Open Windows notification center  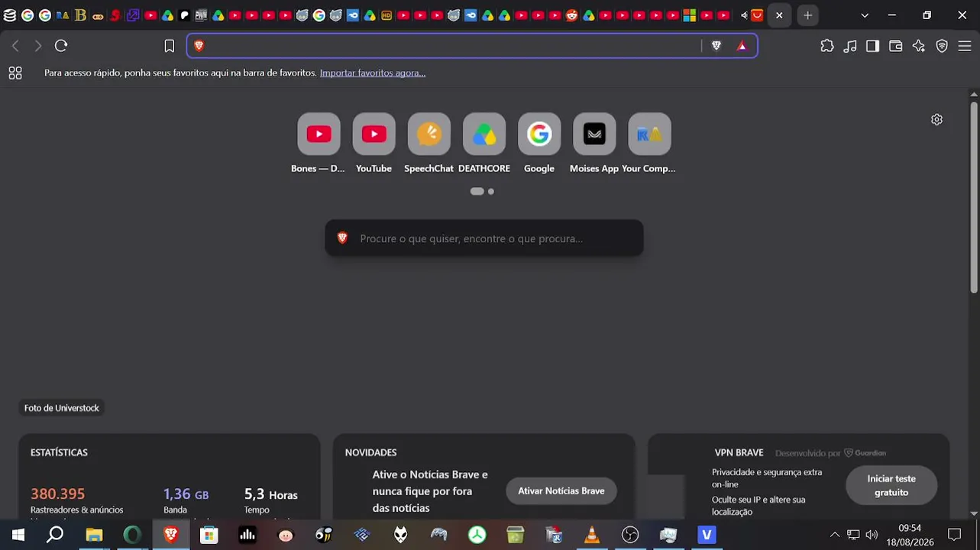pos(954,535)
